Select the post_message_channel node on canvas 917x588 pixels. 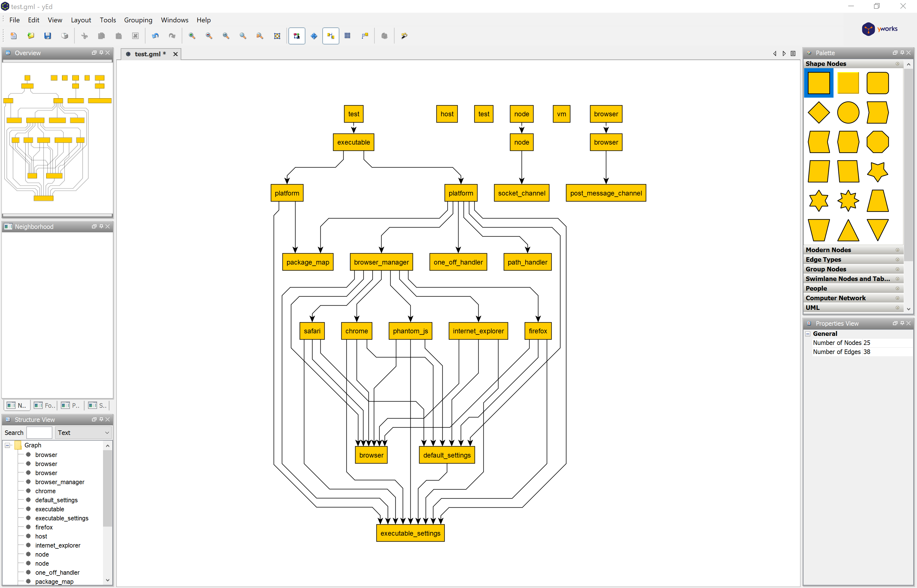pyautogui.click(x=606, y=193)
